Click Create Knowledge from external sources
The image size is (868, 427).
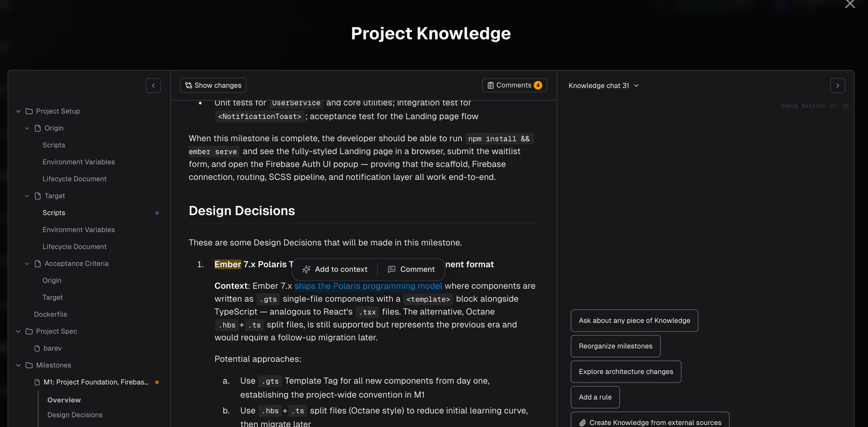(650, 420)
